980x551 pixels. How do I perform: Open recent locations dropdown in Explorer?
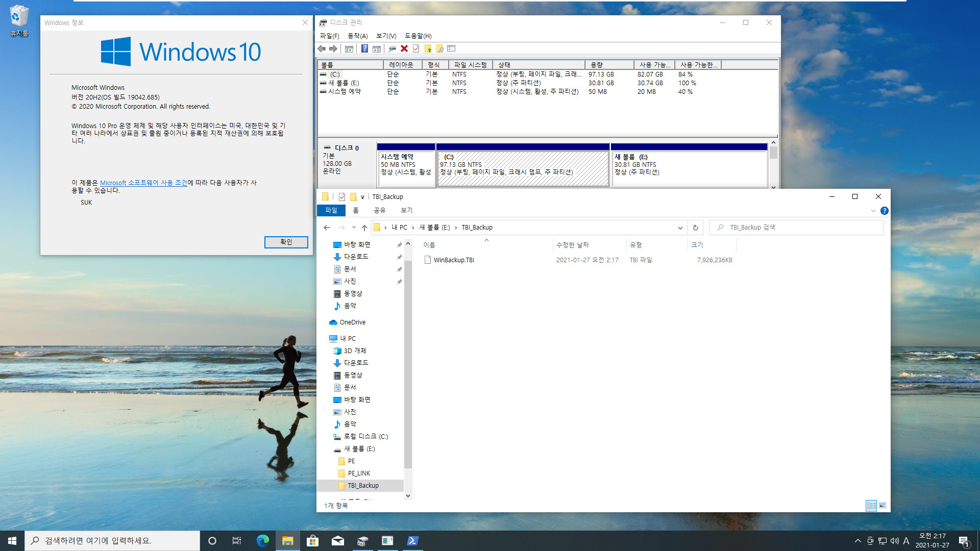[x=354, y=228]
